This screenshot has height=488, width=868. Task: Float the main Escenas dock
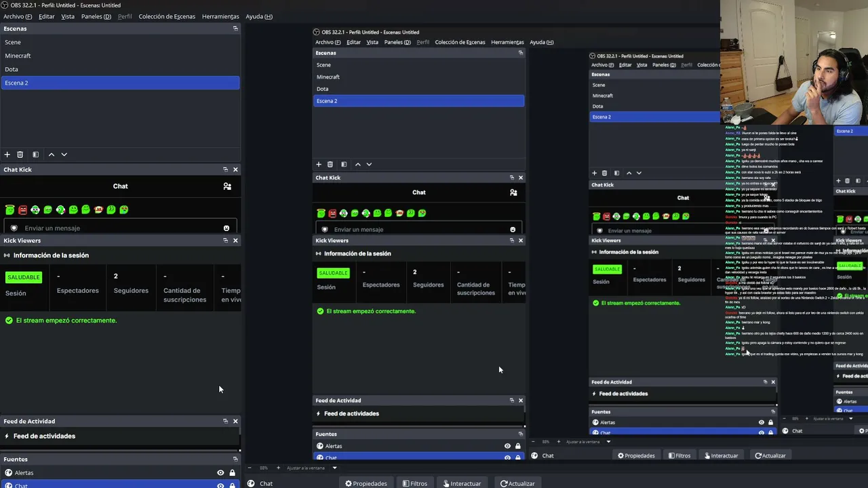click(x=235, y=28)
